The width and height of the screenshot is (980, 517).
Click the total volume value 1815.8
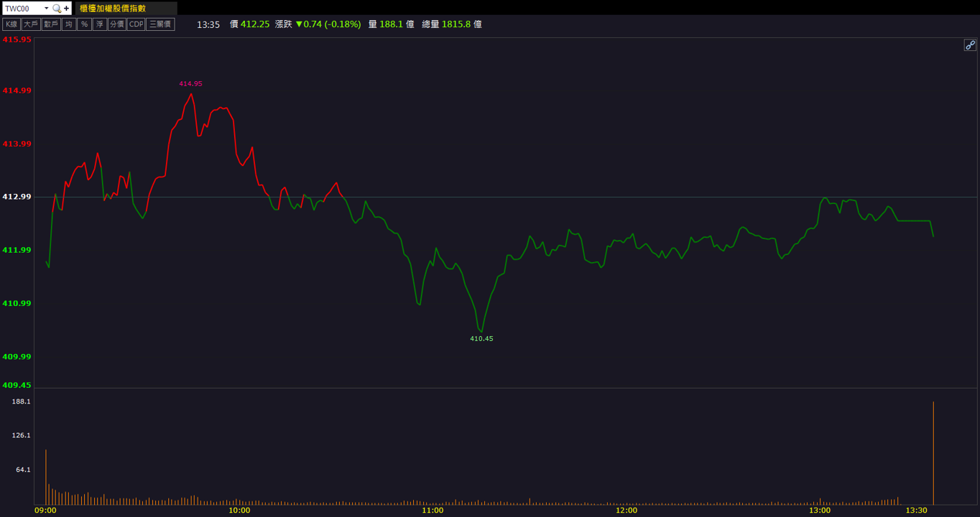click(456, 24)
